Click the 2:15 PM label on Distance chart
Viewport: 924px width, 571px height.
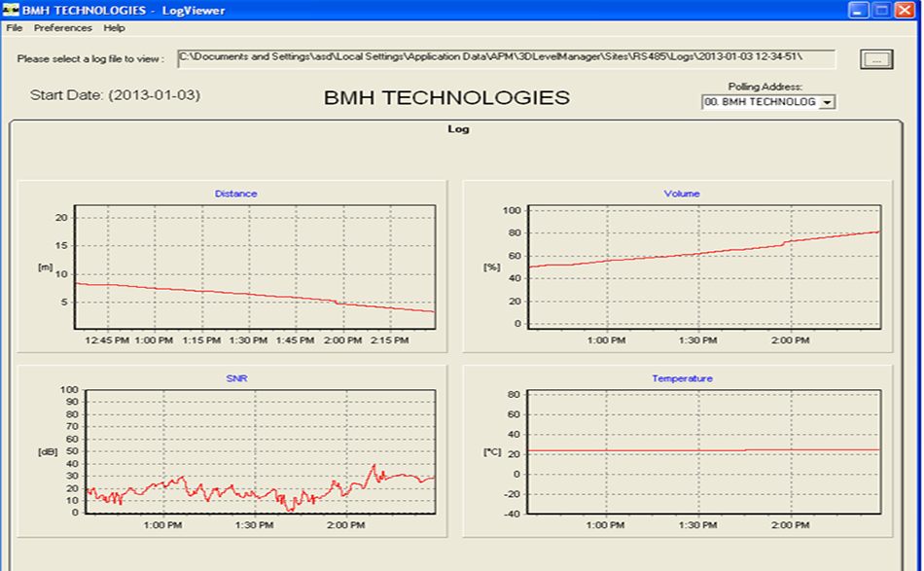tap(389, 340)
